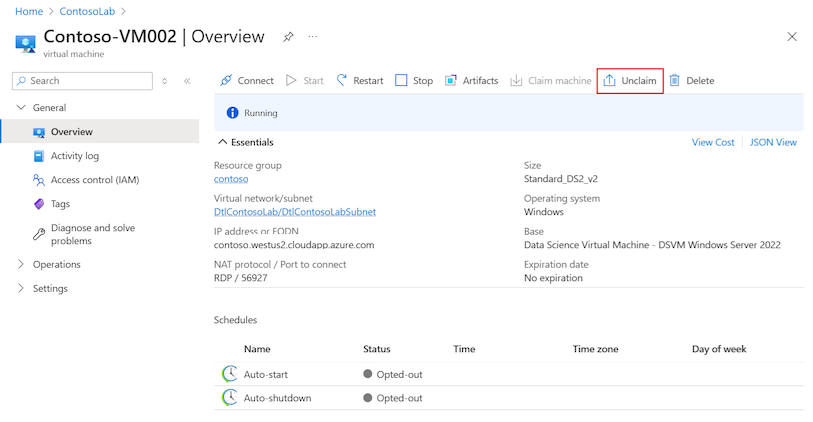
Task: Pin Contoso-VM002 to dashboard
Action: pyautogui.click(x=288, y=37)
